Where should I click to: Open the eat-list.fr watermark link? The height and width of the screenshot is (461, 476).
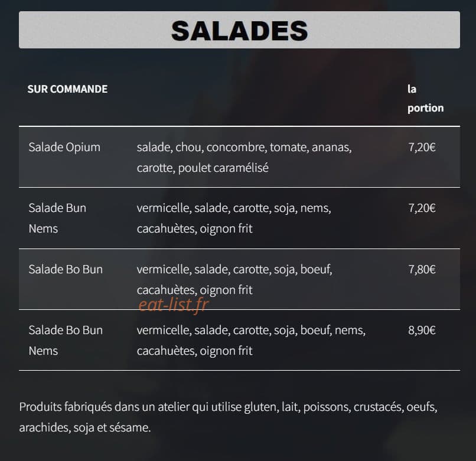[x=174, y=305]
